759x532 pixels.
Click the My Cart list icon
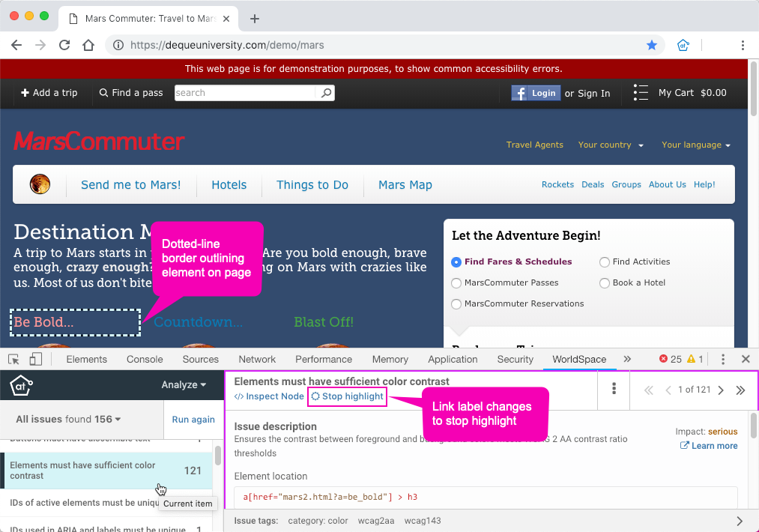[x=641, y=92]
